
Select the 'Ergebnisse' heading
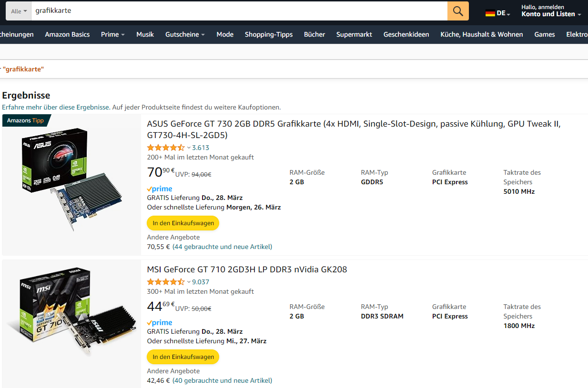(x=26, y=96)
